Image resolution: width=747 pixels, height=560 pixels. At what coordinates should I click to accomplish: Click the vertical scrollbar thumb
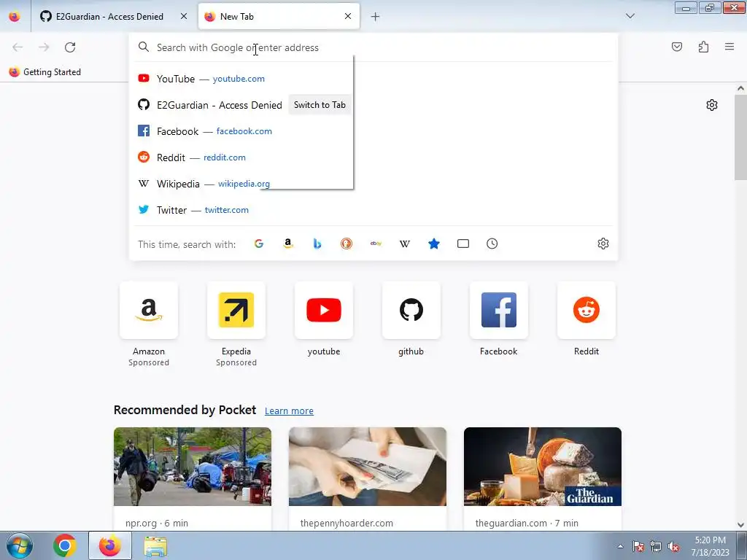point(740,137)
